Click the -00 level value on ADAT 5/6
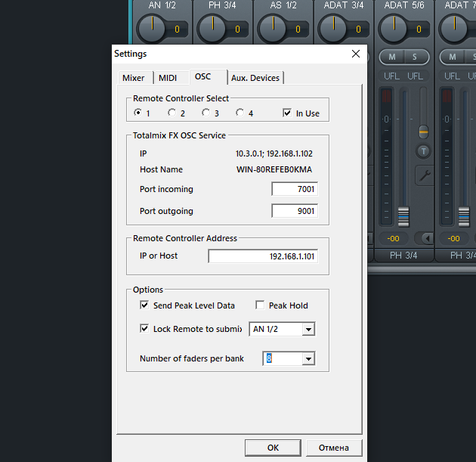Viewport: 476px width, 462px height. (393, 239)
